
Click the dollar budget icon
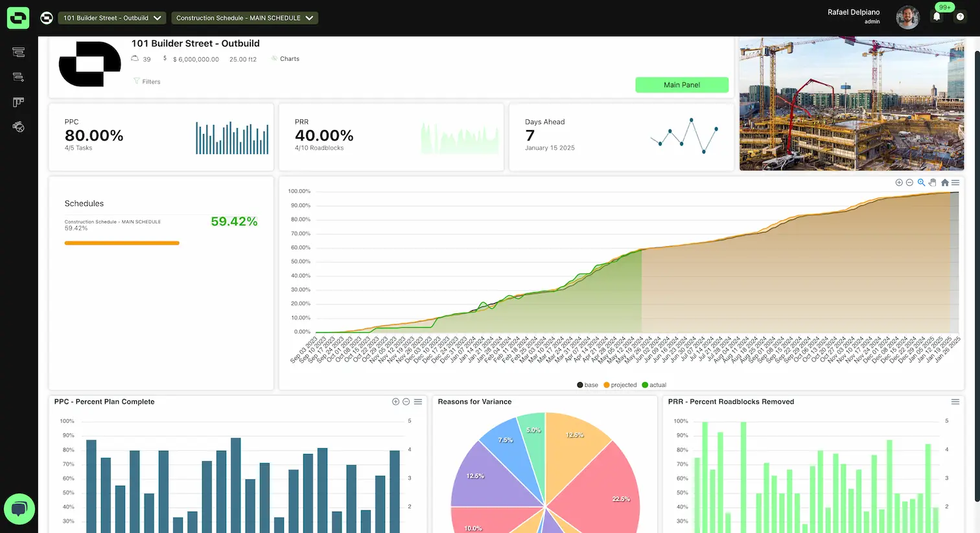(165, 58)
